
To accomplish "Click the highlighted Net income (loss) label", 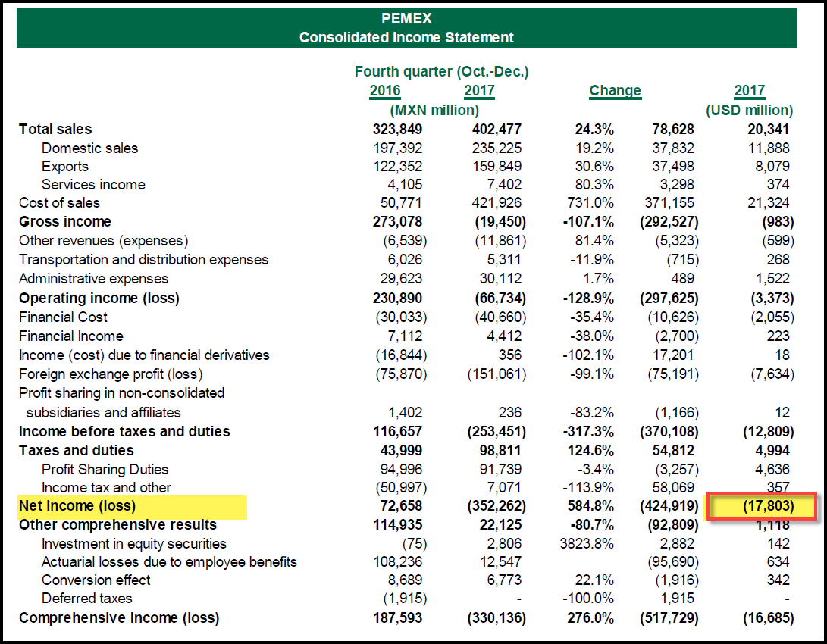I will 77,506.
